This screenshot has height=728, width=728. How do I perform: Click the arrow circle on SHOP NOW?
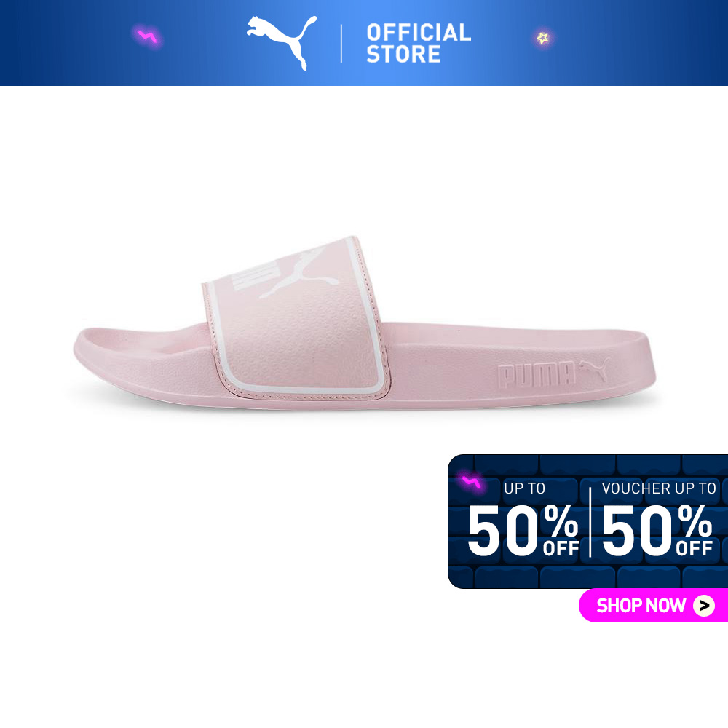click(704, 606)
